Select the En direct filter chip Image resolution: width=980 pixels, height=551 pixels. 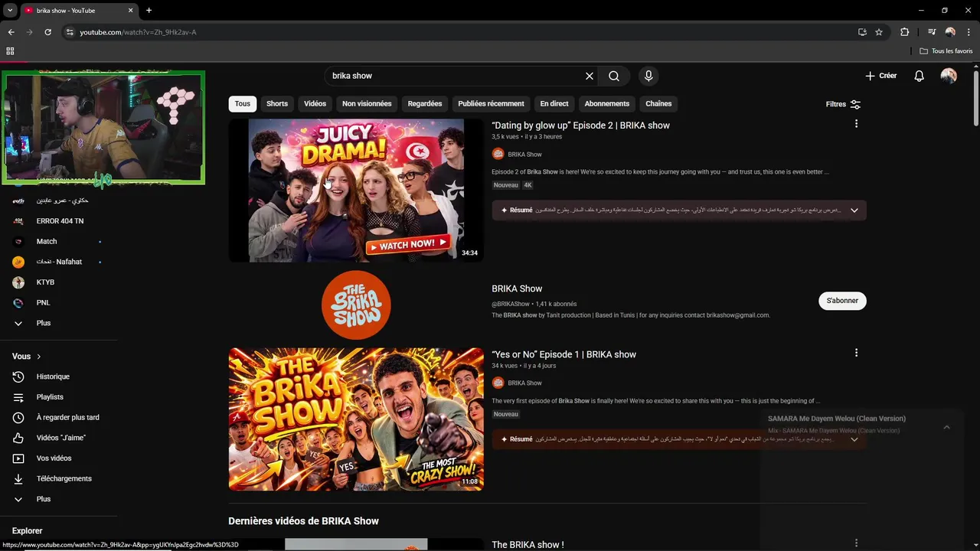click(554, 104)
